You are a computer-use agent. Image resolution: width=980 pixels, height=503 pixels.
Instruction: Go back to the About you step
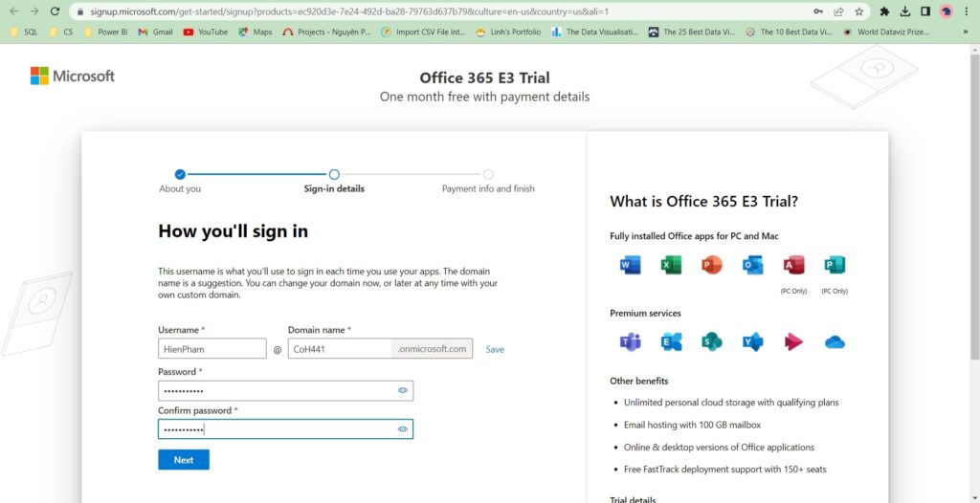point(180,175)
